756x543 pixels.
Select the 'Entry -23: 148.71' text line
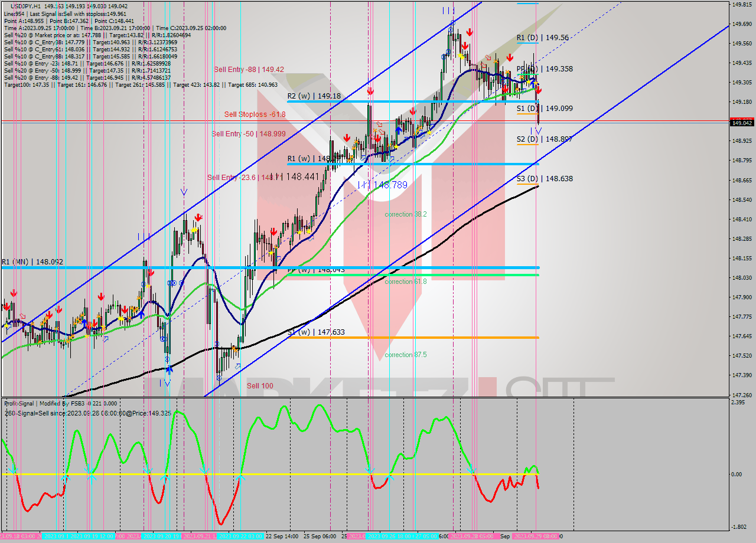(87, 63)
